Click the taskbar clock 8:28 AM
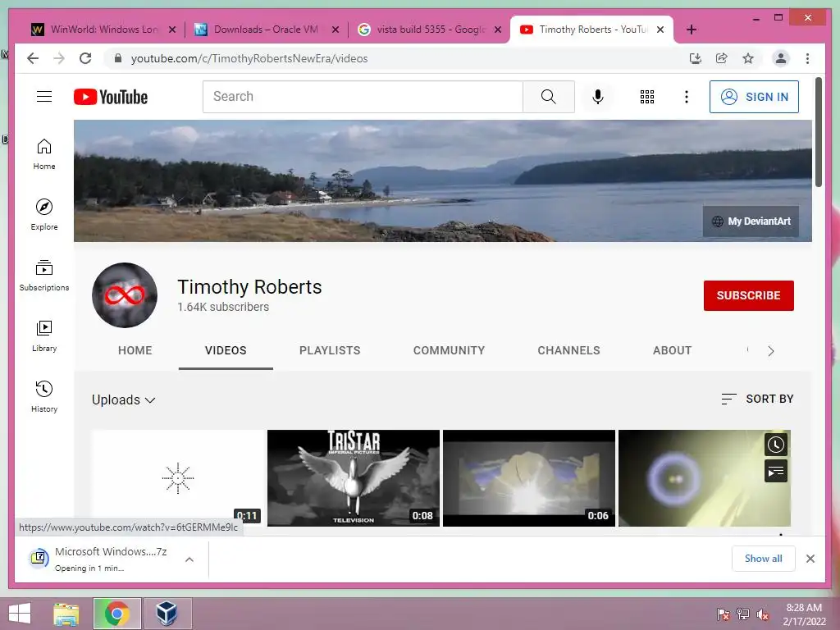 tap(804, 614)
